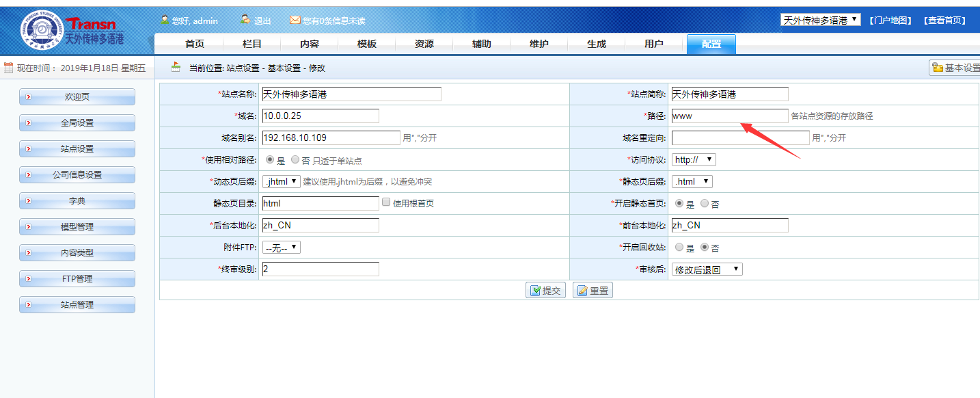Click the unread messages envelope icon

295,21
